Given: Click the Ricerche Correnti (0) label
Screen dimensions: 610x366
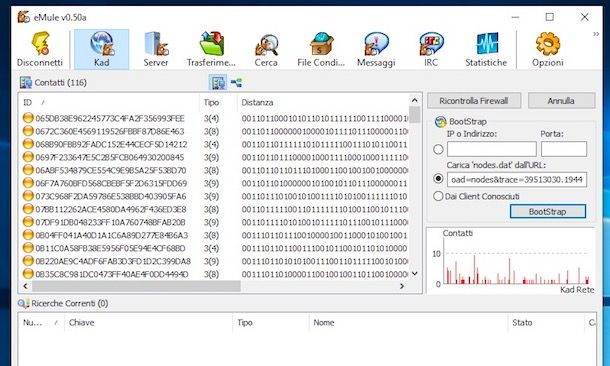Looking at the screenshot, I should pos(70,303).
